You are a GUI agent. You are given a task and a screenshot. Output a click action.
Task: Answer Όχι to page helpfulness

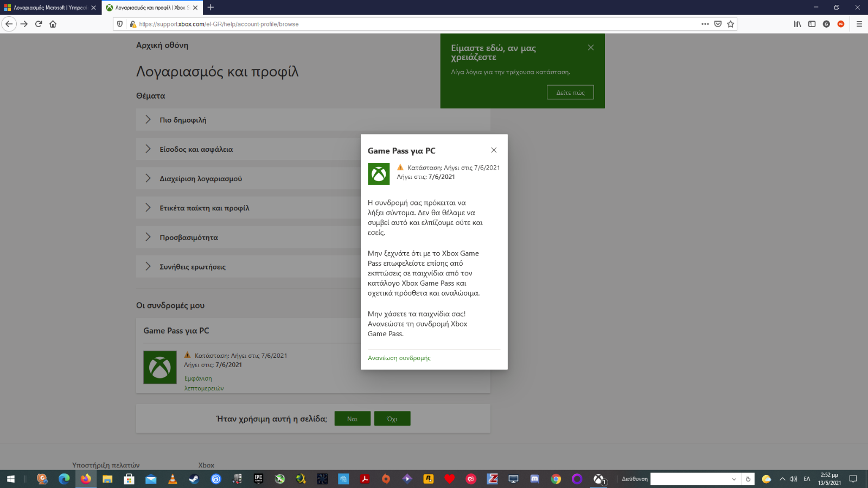[392, 419]
